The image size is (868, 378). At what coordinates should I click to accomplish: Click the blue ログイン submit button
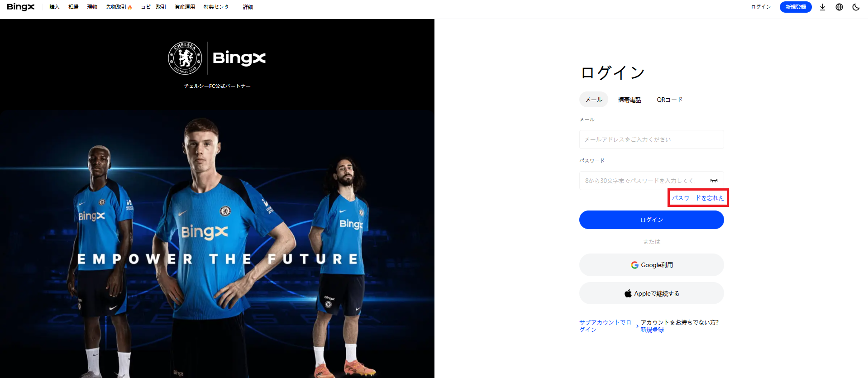[652, 220]
